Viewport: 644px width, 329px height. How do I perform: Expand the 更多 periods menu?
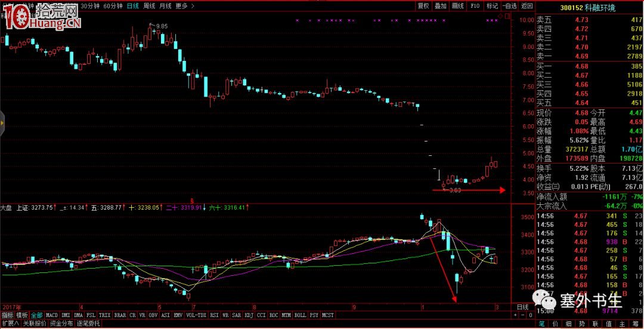(185, 6)
